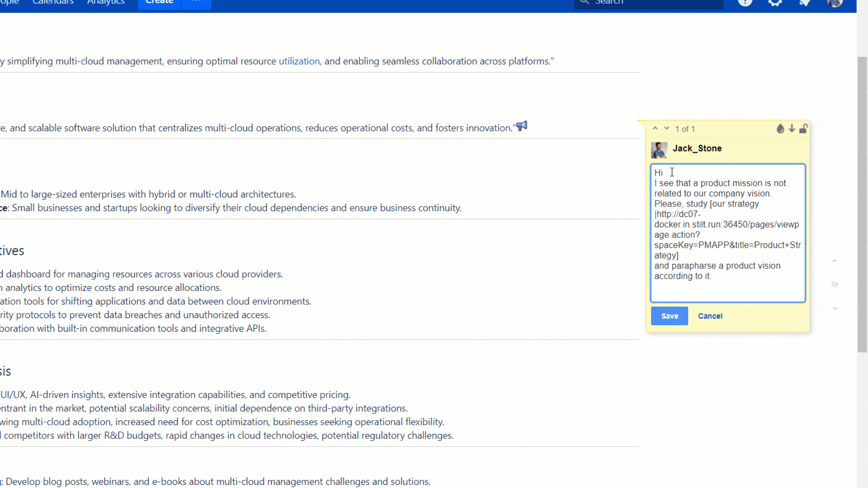Save the inline comment
The image size is (868, 488).
[669, 316]
